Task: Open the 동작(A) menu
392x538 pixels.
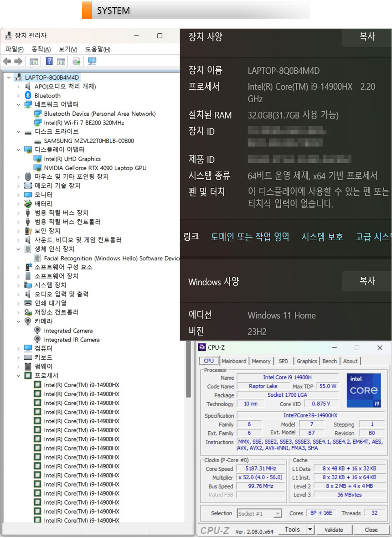Action: (x=41, y=49)
